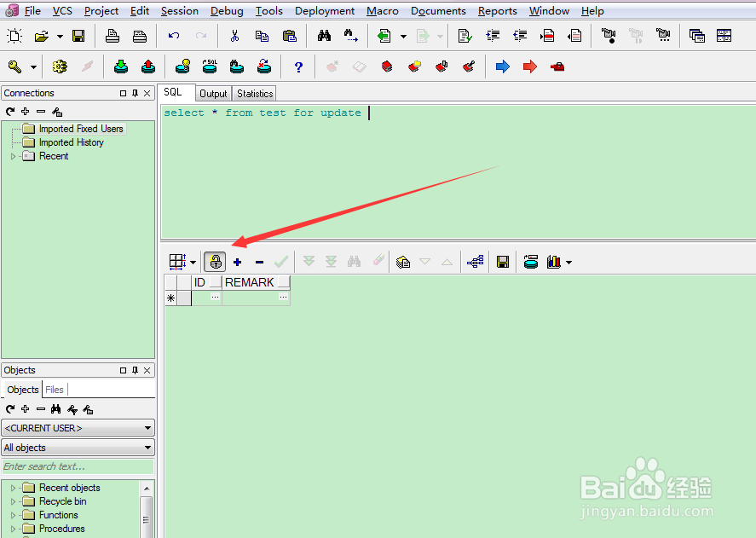Image resolution: width=756 pixels, height=538 pixels.
Task: Expand the Recent objects folder
Action: (x=13, y=488)
